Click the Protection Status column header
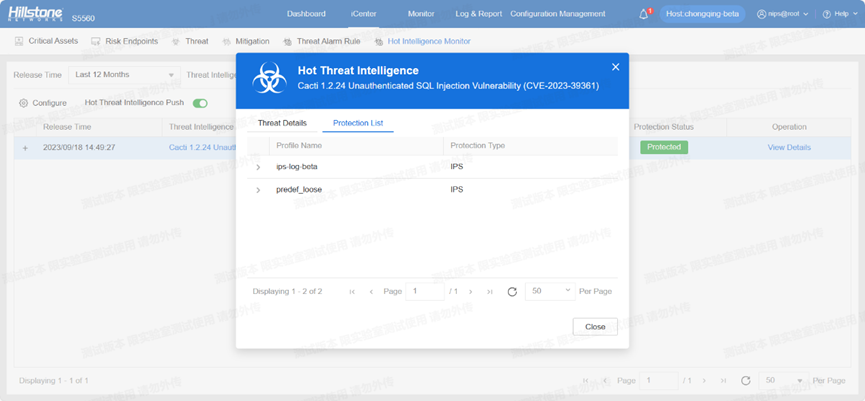This screenshot has height=401, width=865. (664, 127)
